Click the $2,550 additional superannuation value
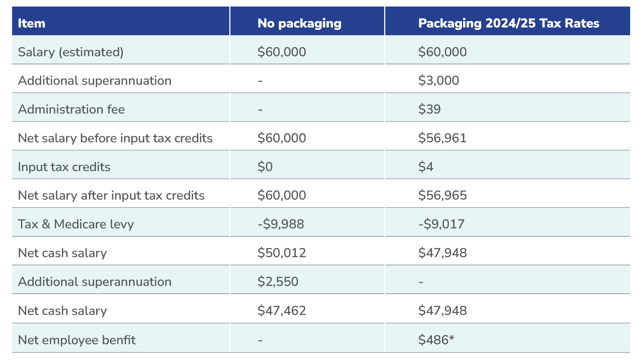Image resolution: width=643 pixels, height=364 pixels. pyautogui.click(x=278, y=282)
